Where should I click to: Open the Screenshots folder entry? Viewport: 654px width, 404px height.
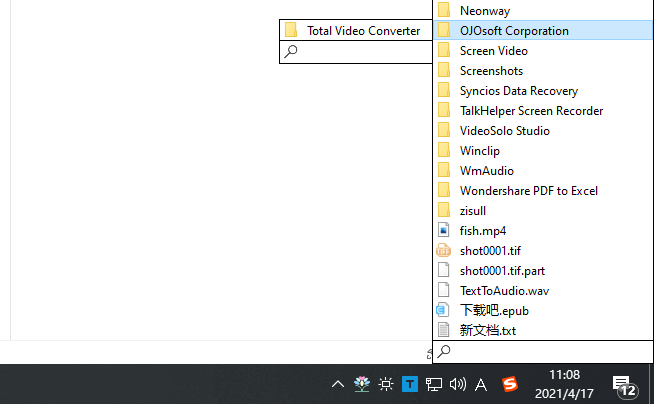[543, 70]
